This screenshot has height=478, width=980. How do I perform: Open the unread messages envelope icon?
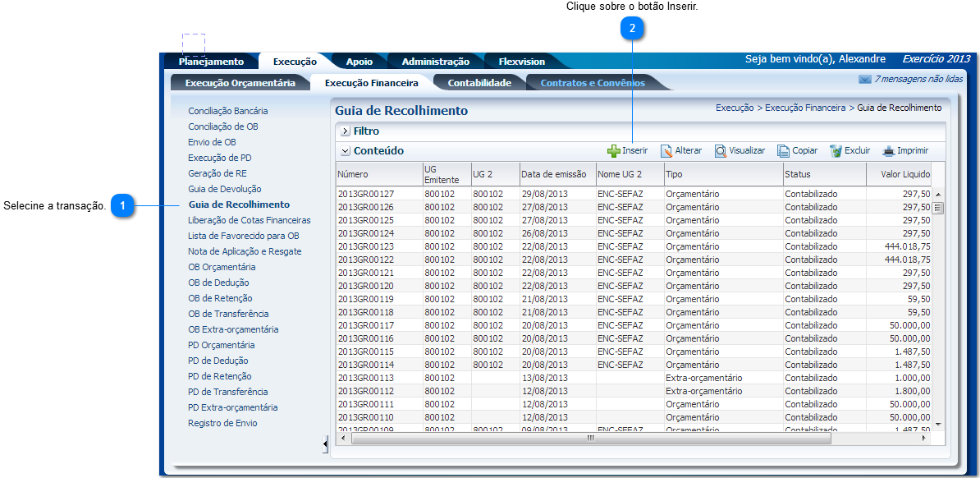pyautogui.click(x=864, y=80)
